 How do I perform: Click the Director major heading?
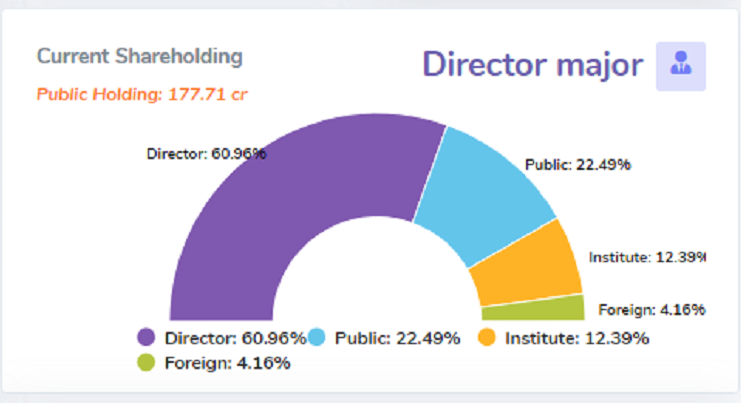tap(532, 64)
